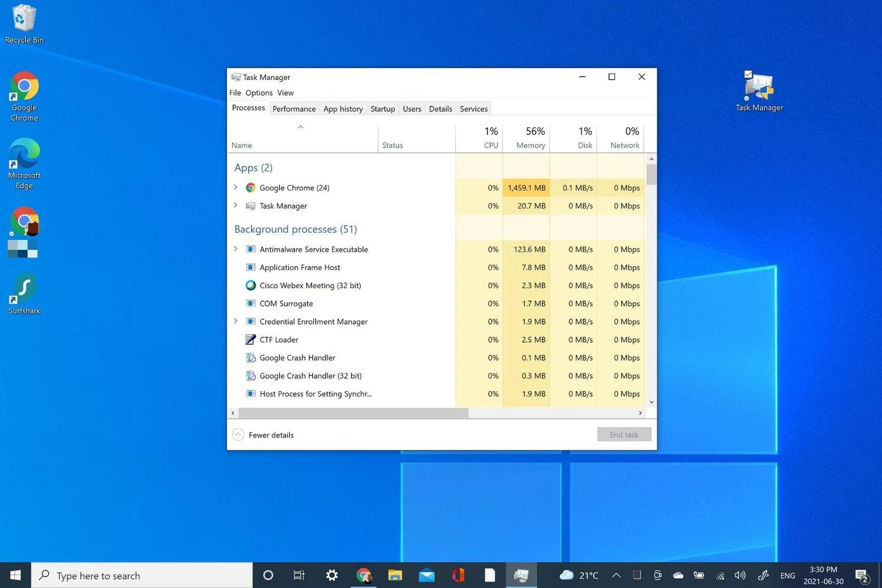The width and height of the screenshot is (882, 588).
Task: Open the Windows Start menu
Action: (16, 575)
